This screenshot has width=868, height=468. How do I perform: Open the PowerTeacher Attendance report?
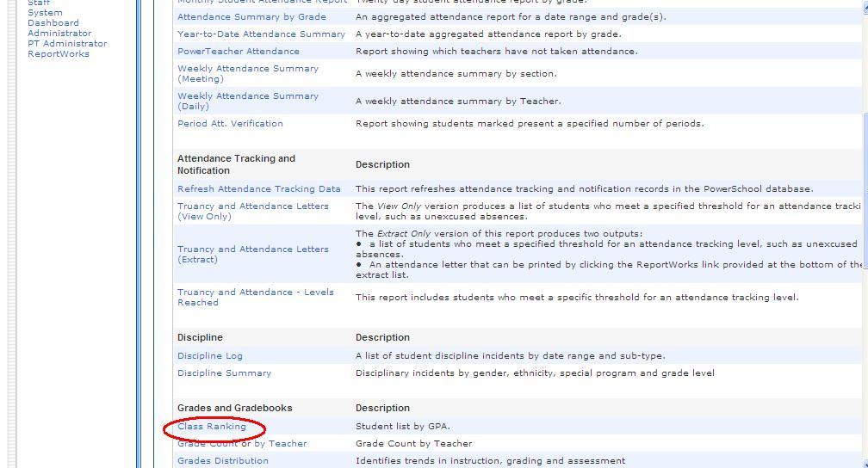point(239,52)
